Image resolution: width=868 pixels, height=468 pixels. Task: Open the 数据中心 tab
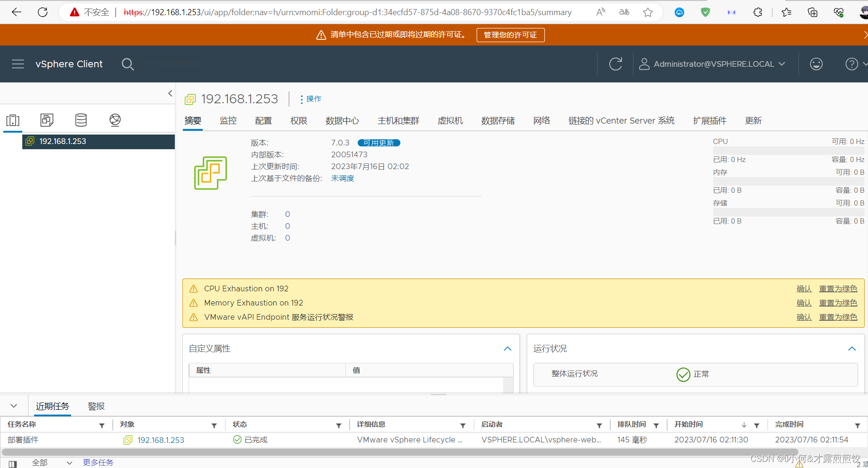tap(342, 121)
